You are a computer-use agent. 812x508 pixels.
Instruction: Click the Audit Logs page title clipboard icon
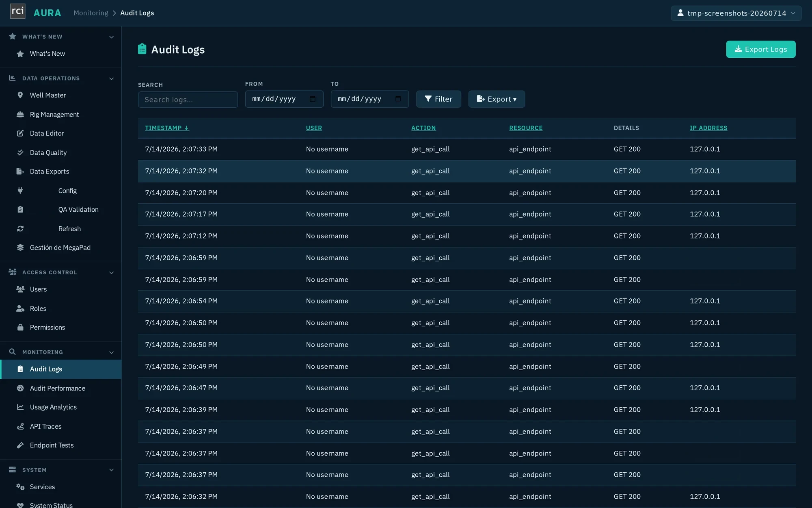142,49
